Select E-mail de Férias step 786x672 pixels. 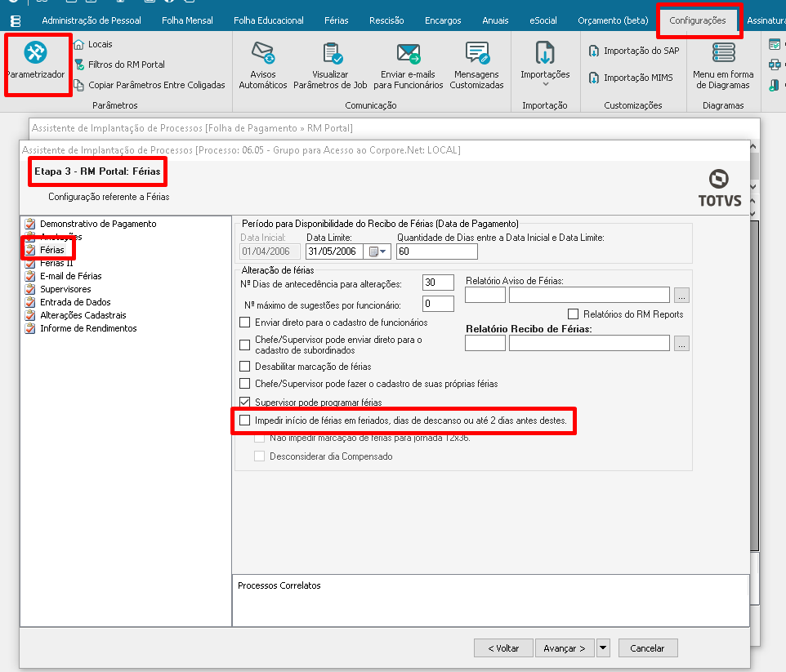(63, 276)
